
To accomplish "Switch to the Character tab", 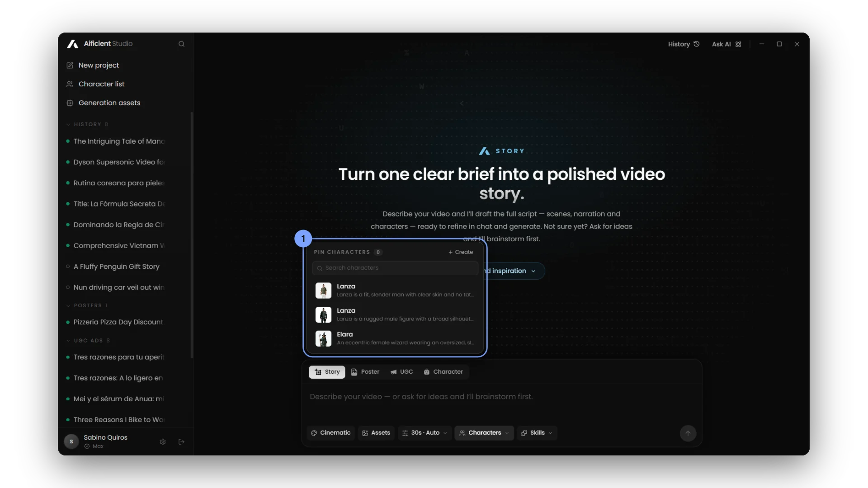I will click(443, 372).
